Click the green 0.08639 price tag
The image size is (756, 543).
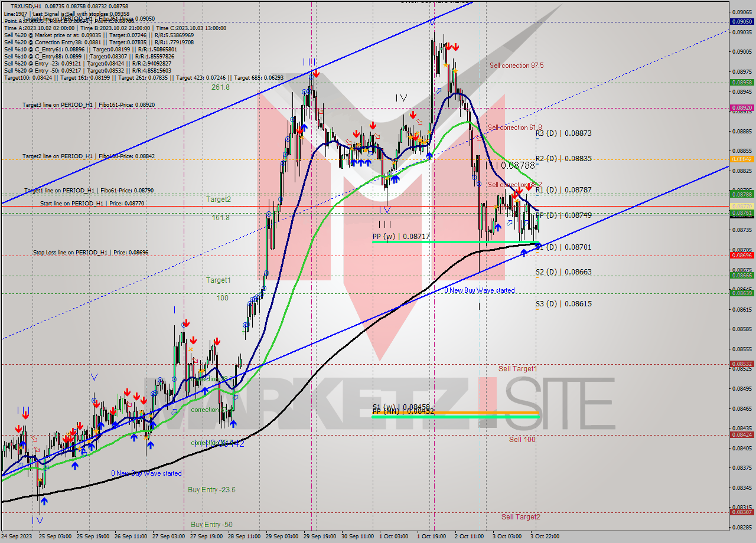pyautogui.click(x=742, y=293)
